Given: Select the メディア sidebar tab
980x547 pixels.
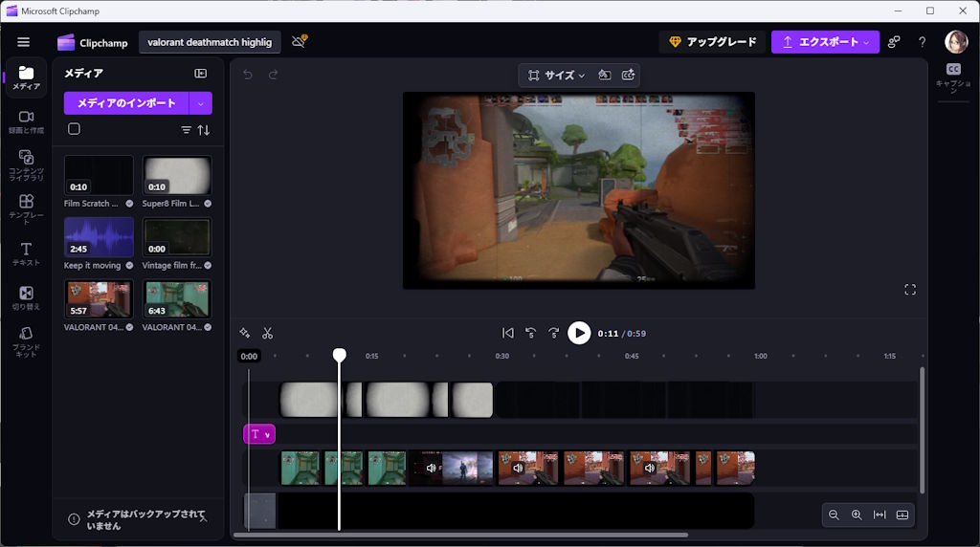Looking at the screenshot, I should tap(26, 78).
